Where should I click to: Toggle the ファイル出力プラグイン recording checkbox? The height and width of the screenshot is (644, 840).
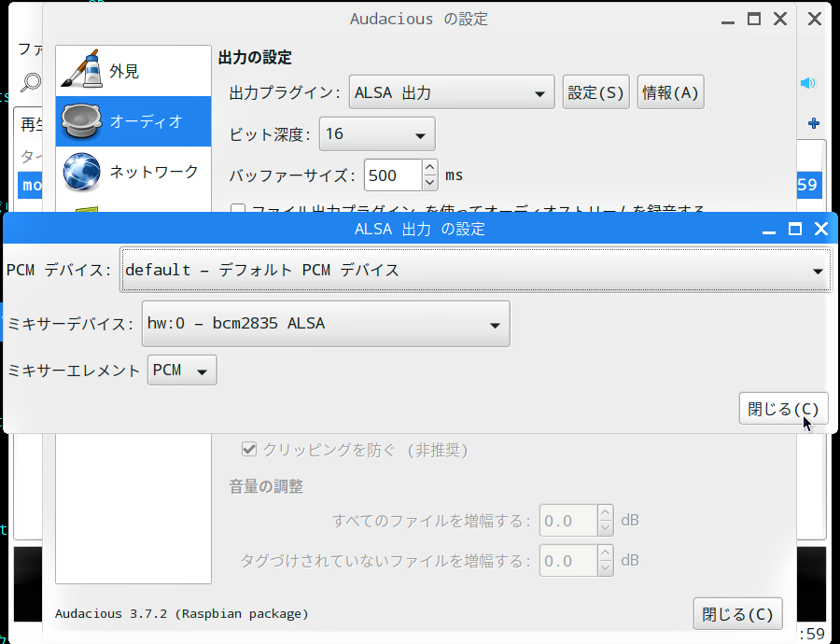point(238,208)
